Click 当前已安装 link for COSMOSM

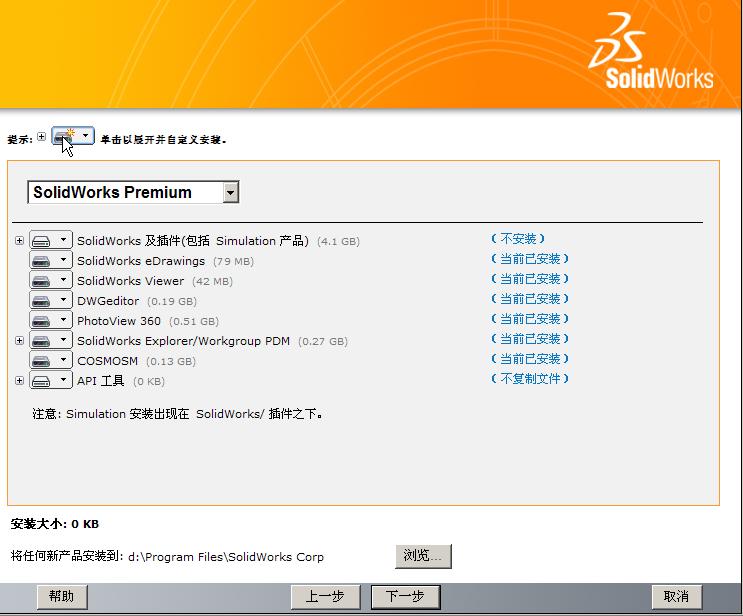click(x=530, y=359)
